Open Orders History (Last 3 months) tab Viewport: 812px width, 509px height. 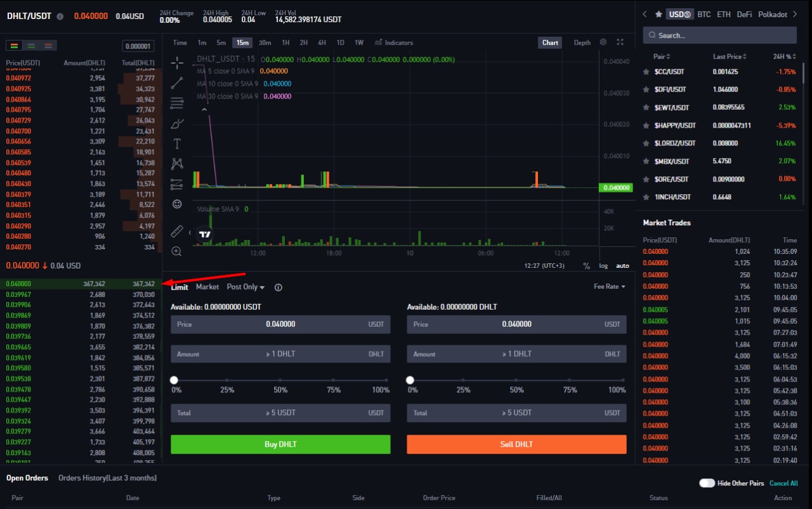click(x=107, y=477)
